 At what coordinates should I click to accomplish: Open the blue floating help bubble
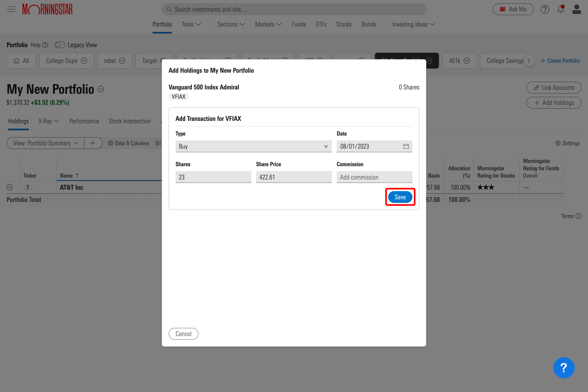tap(564, 367)
